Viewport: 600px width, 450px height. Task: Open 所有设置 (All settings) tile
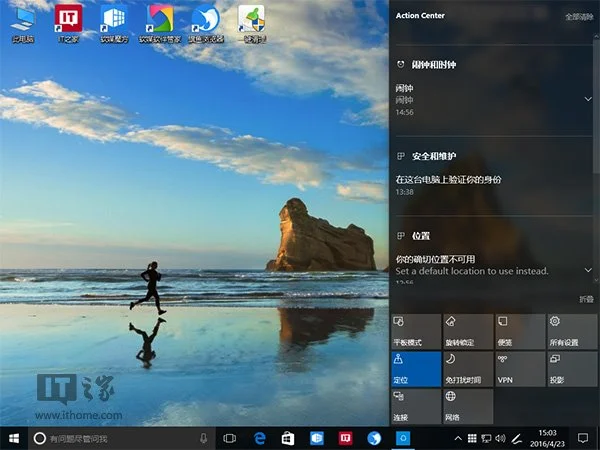pyautogui.click(x=571, y=331)
